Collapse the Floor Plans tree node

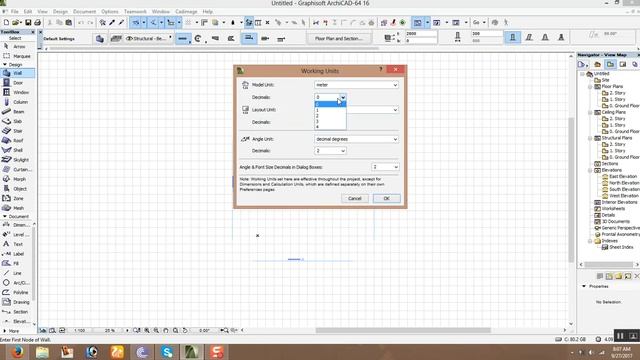click(x=590, y=87)
